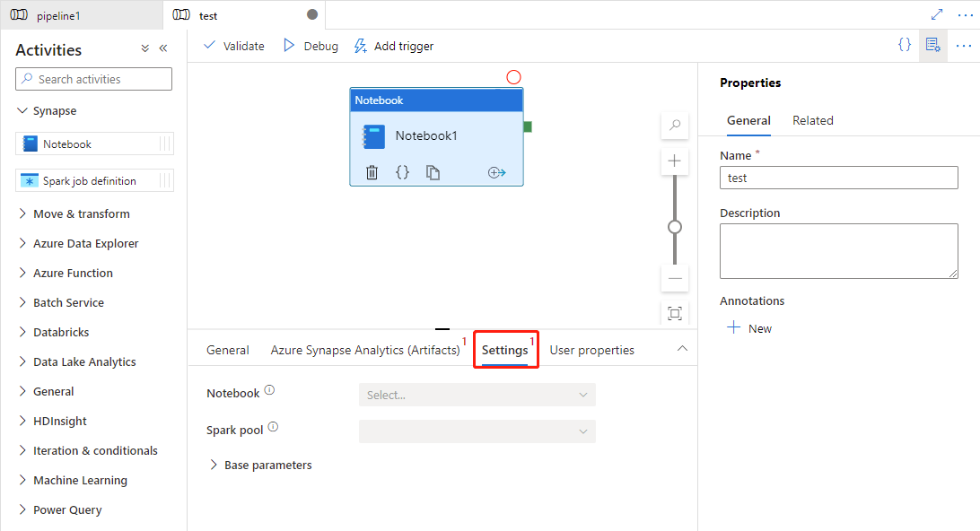Open the Notebook selection dropdown
The width and height of the screenshot is (980, 531).
tap(477, 395)
